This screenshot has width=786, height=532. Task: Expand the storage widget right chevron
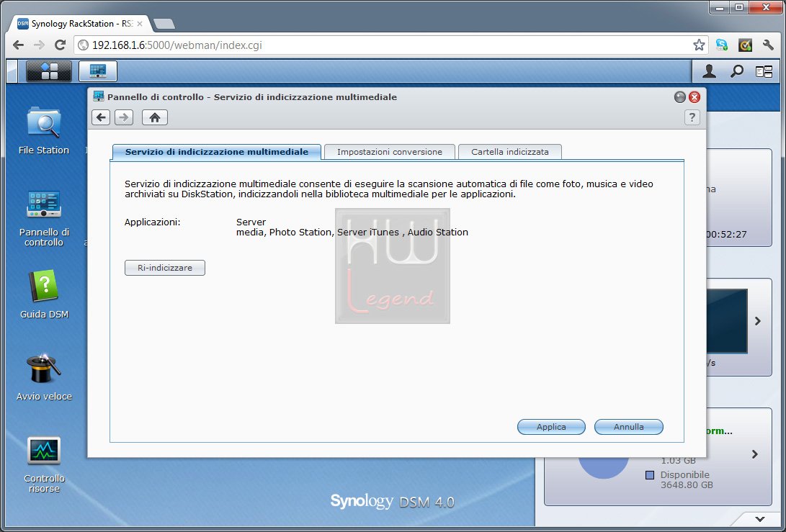755,454
